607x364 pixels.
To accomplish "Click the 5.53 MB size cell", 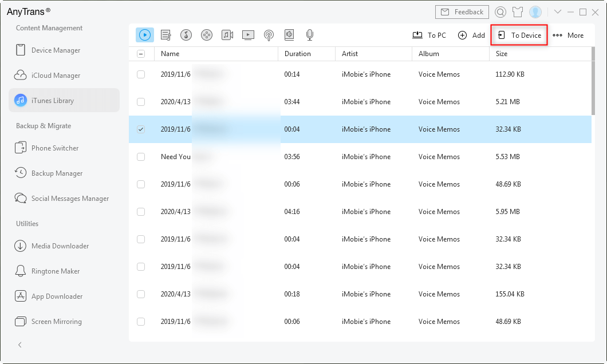I will pyautogui.click(x=507, y=157).
